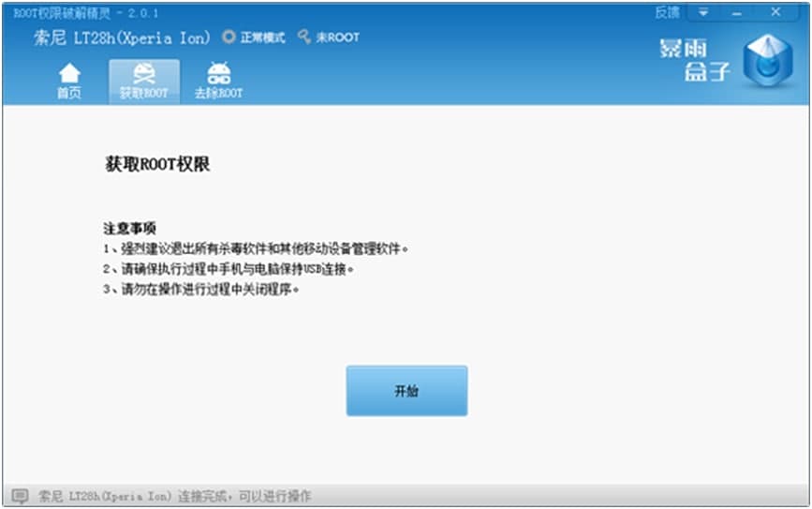812x509 pixels.
Task: Click the status bar 连接完成 message
Action: point(174,496)
